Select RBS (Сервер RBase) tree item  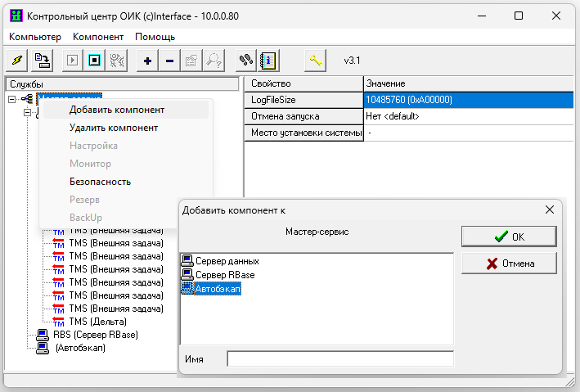click(x=95, y=335)
